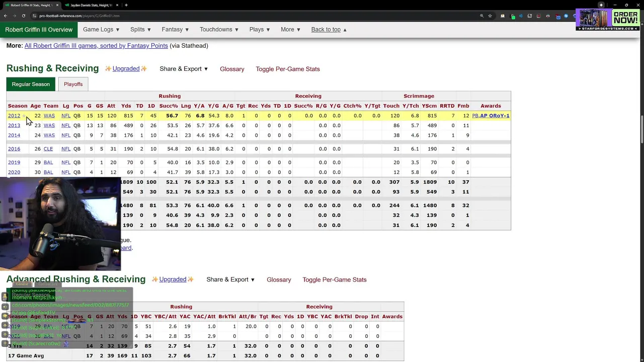Sort by the Succ% rushing column header
The height and width of the screenshot is (362, 644).
169,106
